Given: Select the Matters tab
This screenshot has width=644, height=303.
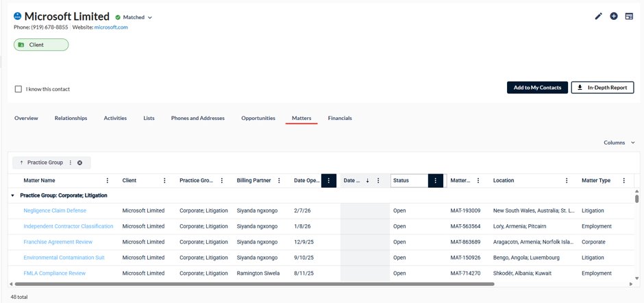Looking at the screenshot, I should coord(301,118).
